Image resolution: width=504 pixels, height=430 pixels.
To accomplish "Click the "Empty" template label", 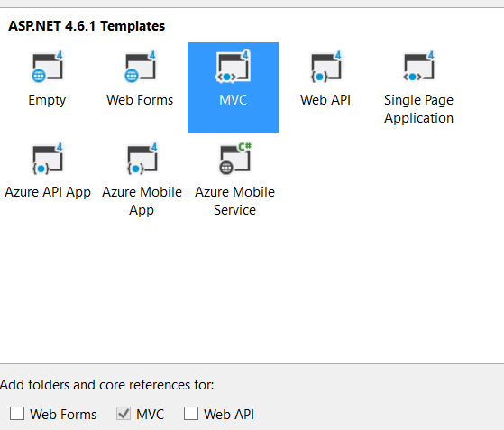I will coord(47,100).
